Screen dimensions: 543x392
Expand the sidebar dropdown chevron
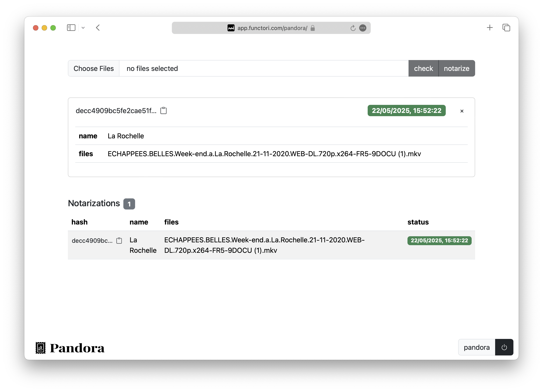point(83,28)
